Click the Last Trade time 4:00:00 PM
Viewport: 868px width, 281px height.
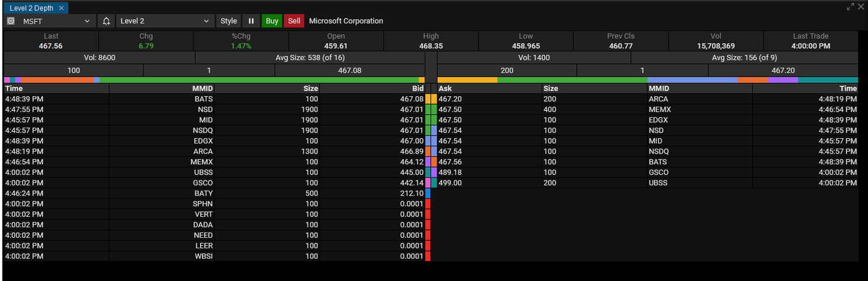(811, 46)
